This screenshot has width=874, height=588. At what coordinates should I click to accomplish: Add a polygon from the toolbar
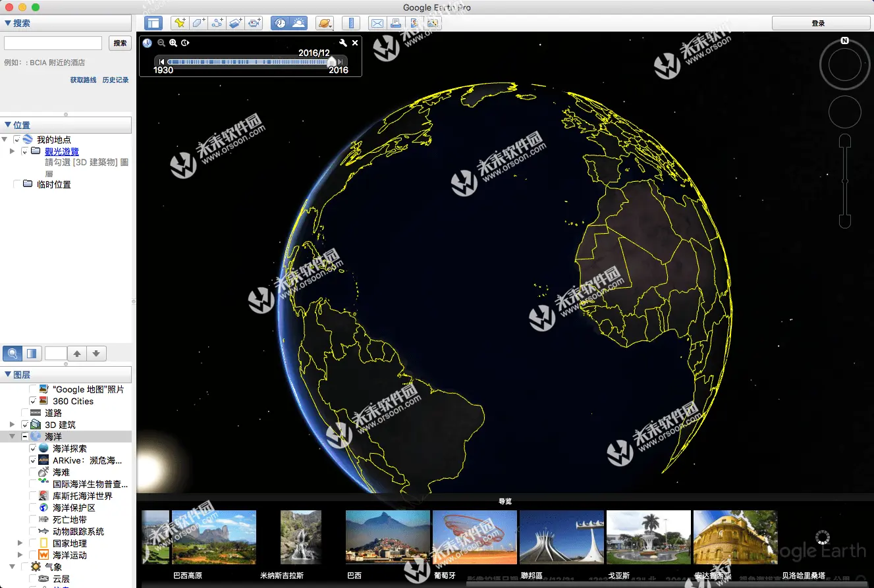(198, 23)
